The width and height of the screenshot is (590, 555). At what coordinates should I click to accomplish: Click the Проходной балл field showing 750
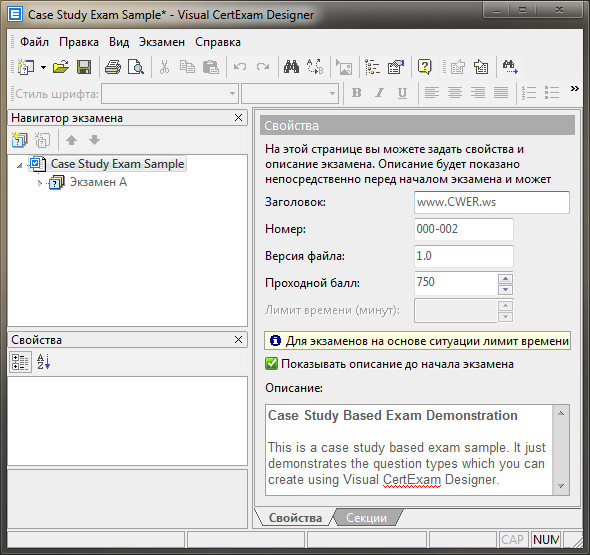point(456,283)
